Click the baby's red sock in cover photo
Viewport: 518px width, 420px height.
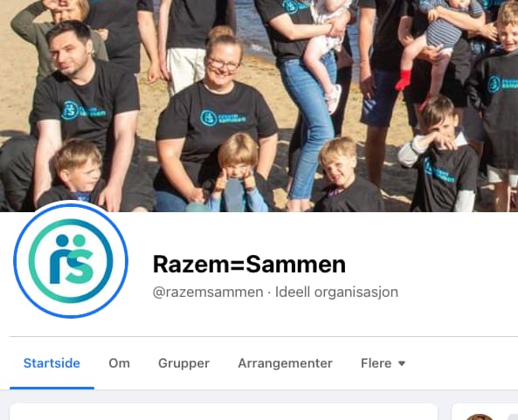coord(404,80)
